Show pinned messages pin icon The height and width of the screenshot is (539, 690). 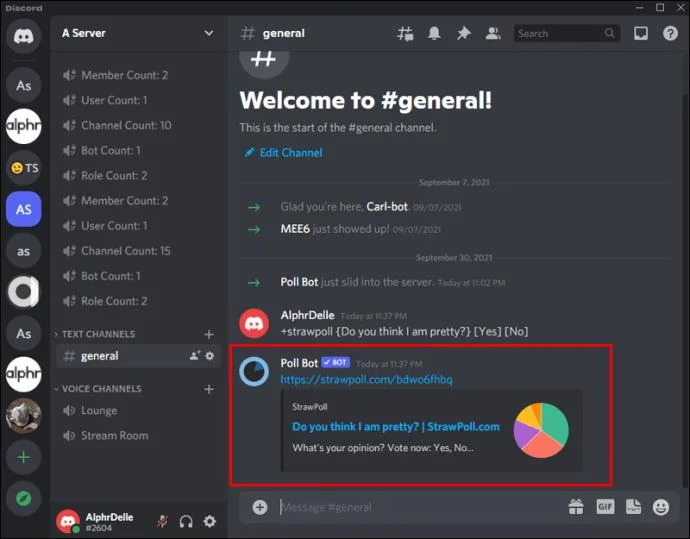pos(463,33)
